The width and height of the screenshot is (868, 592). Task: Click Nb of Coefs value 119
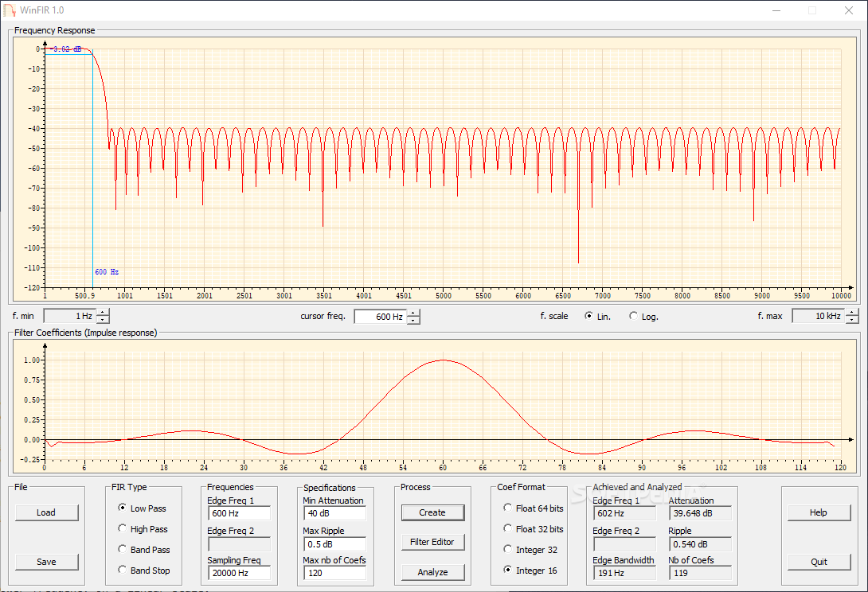click(700, 573)
